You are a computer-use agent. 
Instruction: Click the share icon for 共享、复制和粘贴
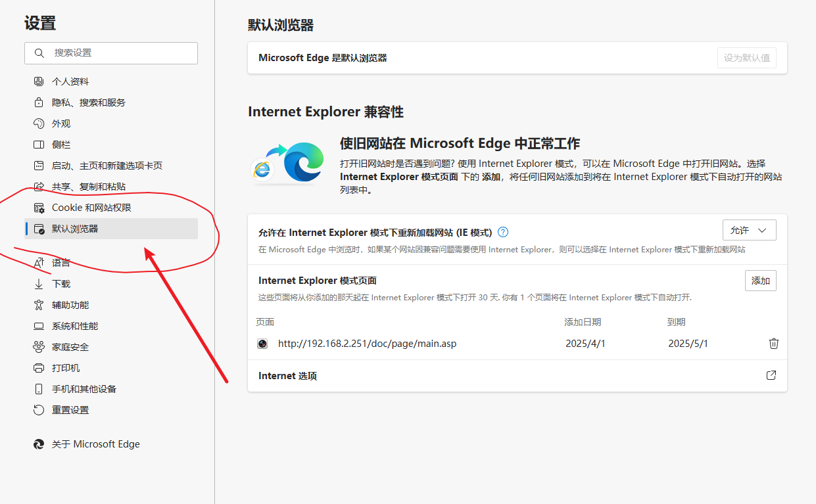click(39, 187)
